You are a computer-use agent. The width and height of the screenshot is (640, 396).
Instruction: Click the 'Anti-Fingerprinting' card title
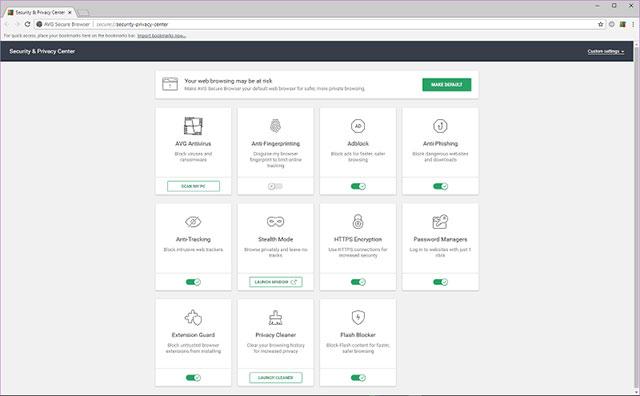coord(276,144)
